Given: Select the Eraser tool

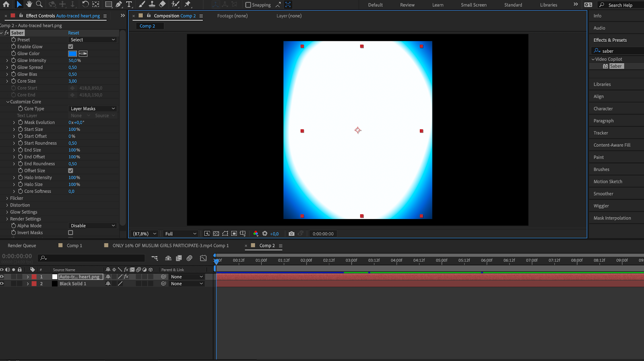Looking at the screenshot, I should (x=162, y=4).
